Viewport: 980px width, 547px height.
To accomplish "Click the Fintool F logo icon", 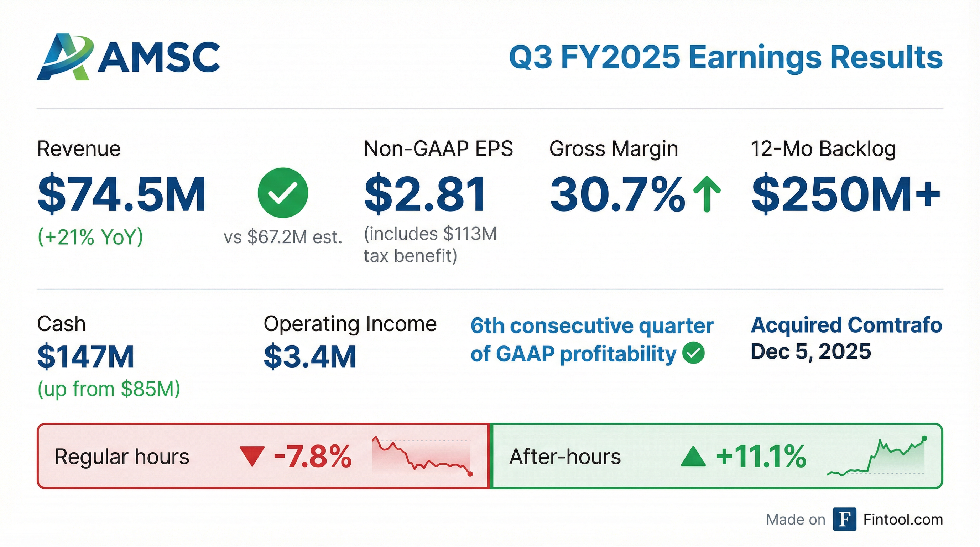I will [844, 519].
